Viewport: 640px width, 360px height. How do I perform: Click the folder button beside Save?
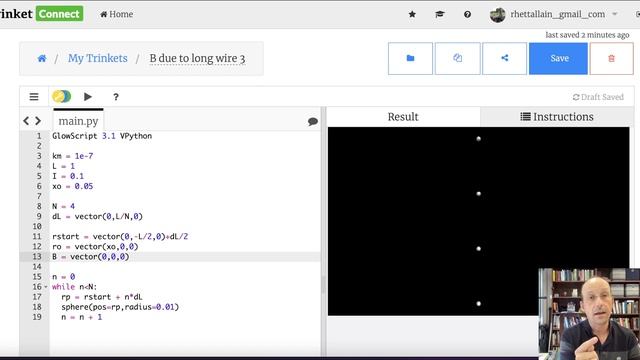click(x=410, y=58)
